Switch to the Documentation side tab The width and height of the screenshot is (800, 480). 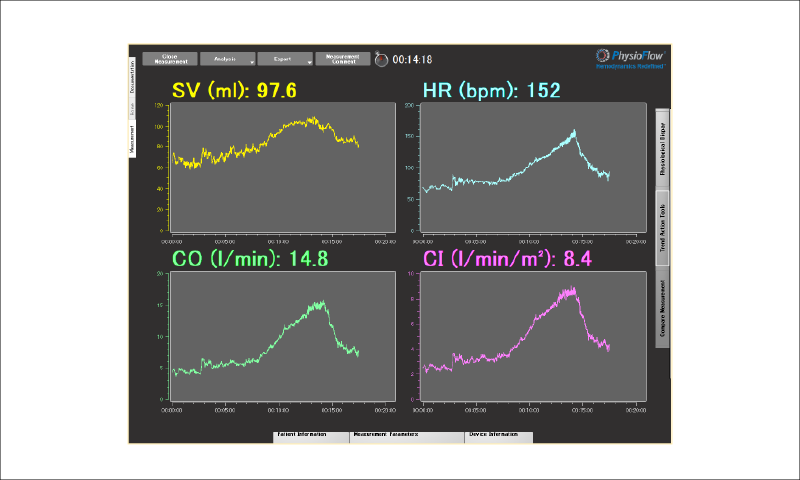[x=133, y=77]
